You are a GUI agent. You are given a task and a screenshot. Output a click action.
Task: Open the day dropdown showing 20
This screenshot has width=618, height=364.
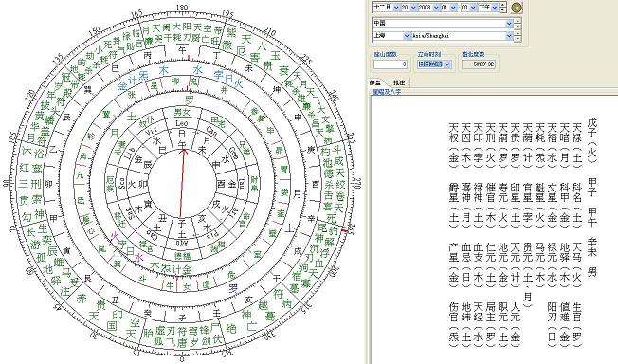[409, 7]
